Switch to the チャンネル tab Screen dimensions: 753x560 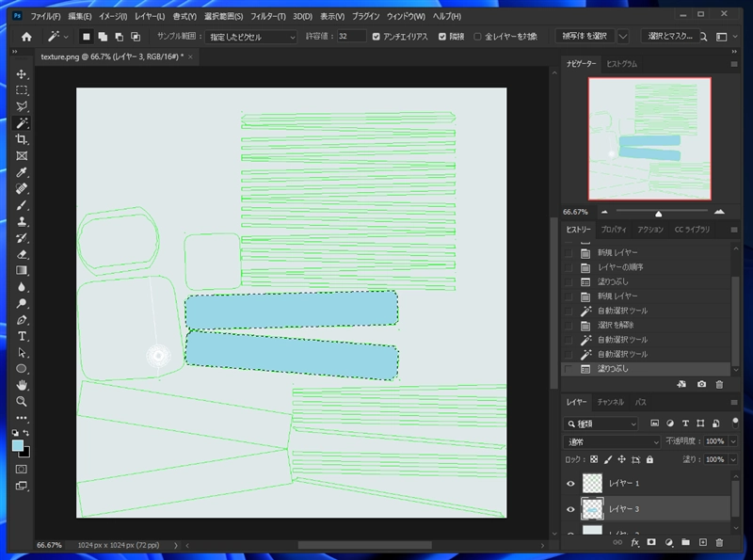tap(612, 402)
